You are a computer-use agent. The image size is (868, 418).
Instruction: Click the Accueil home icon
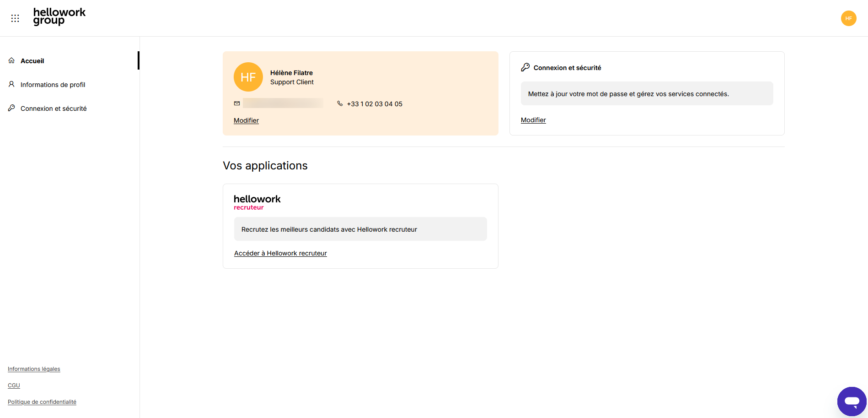click(x=11, y=60)
